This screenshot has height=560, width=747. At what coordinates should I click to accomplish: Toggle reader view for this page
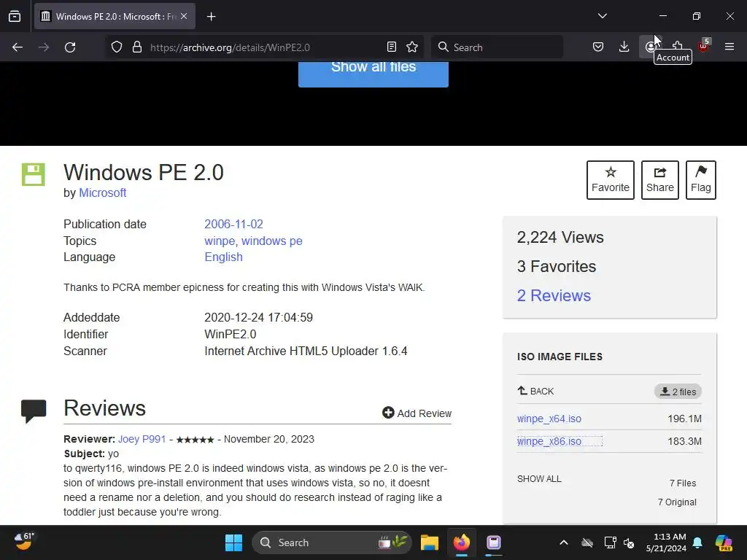click(392, 47)
